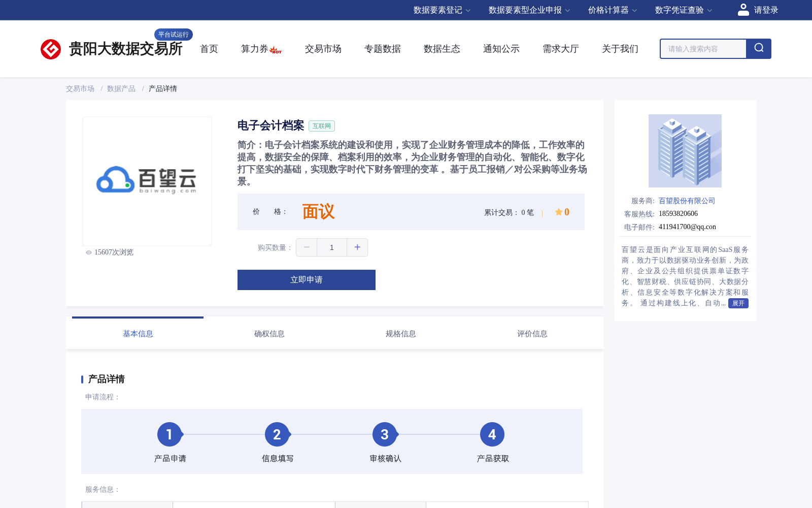Click the red Guiyang exchange logo icon
Screen dimensions: 812x508
coord(51,49)
